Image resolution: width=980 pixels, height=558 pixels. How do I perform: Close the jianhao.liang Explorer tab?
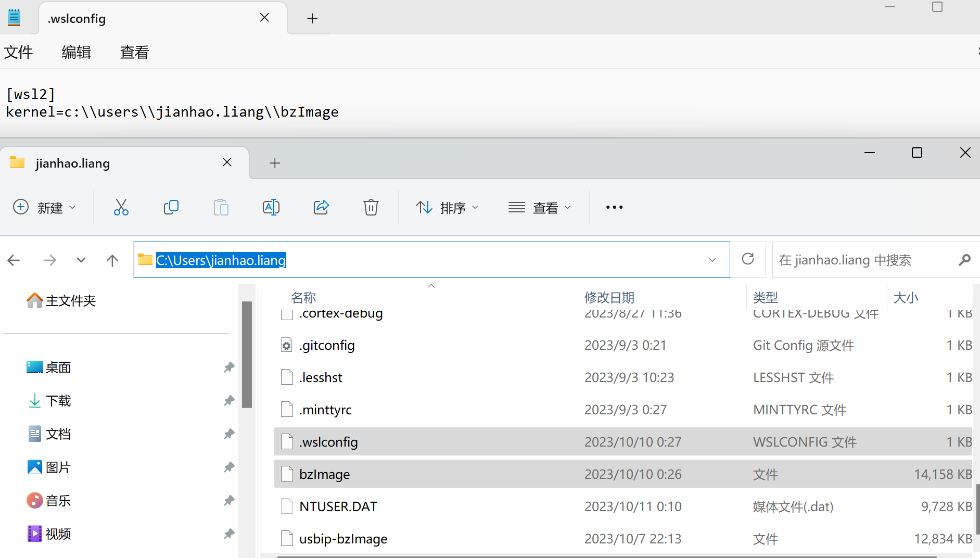tap(227, 162)
